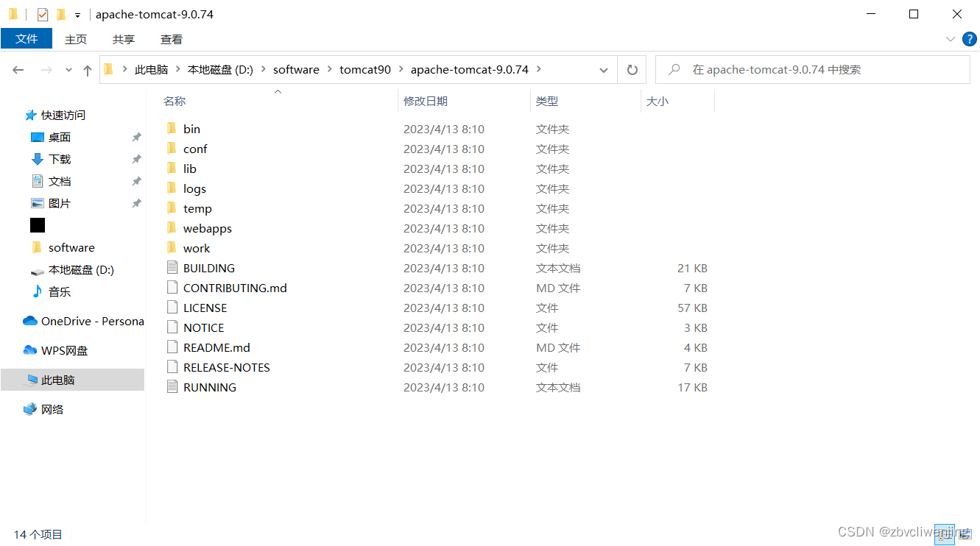Unpin 桌面 from quick access

(x=136, y=137)
